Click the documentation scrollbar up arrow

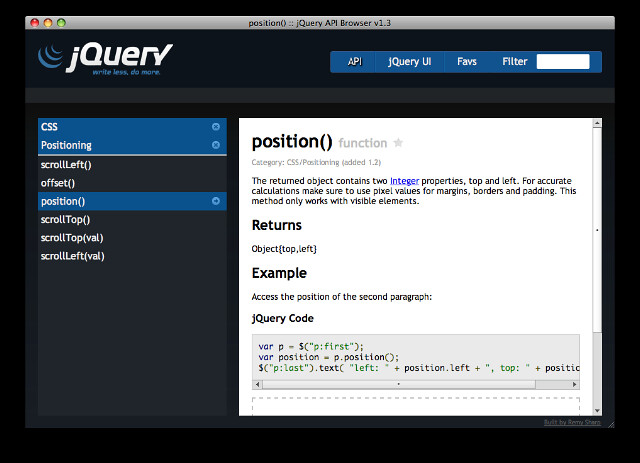(597, 123)
